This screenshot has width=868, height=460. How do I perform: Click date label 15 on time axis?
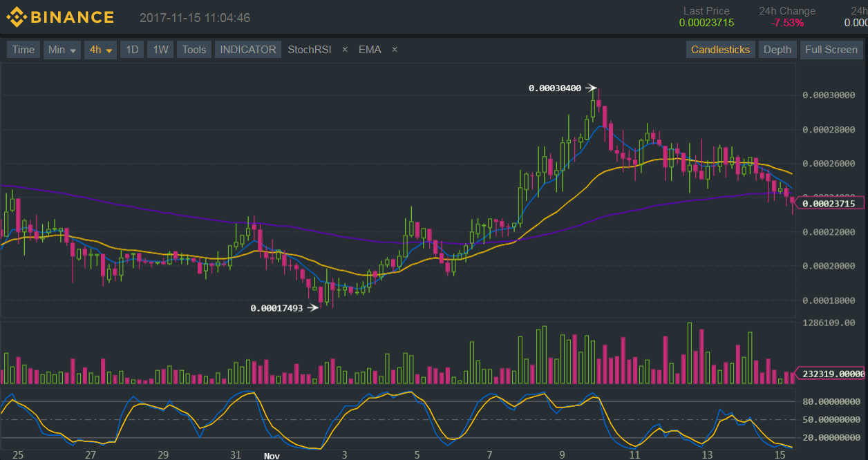click(780, 455)
